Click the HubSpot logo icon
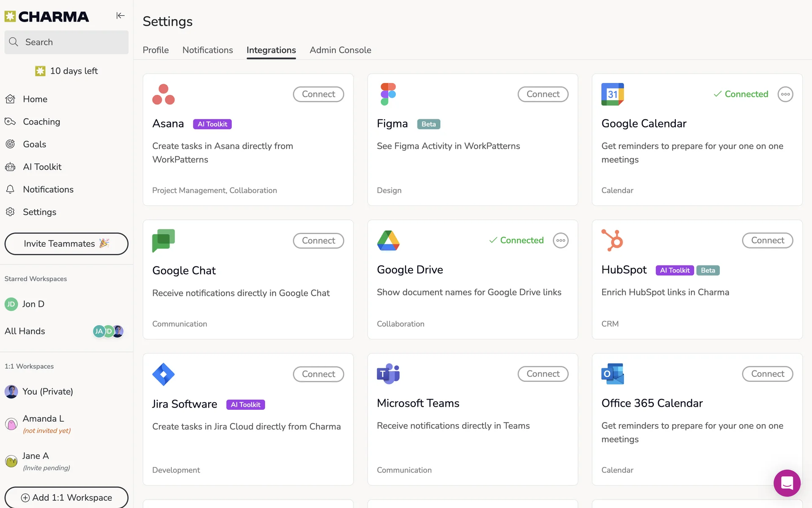The width and height of the screenshot is (812, 508). (x=612, y=240)
